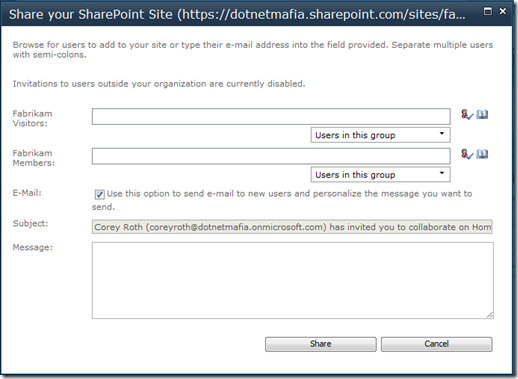Viewport: 518px width, 379px height.
Task: Uncheck the send e-mail to new users option
Action: 99,194
